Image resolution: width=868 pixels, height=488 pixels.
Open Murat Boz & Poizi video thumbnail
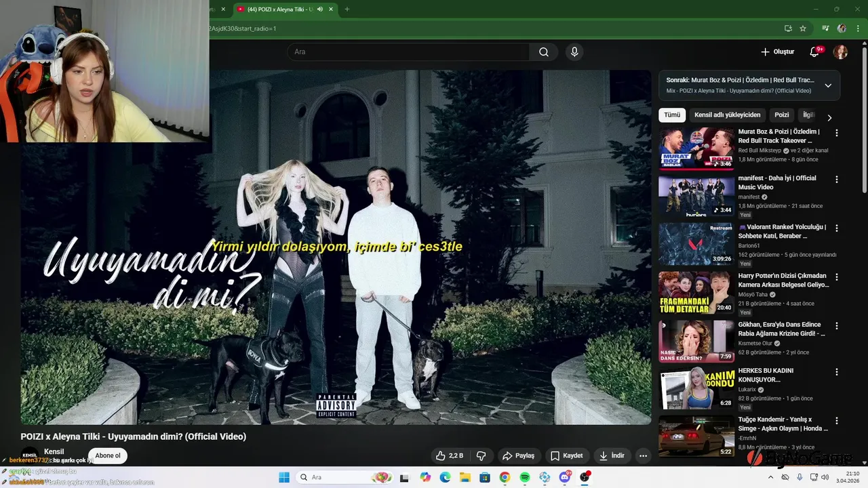pyautogui.click(x=696, y=148)
